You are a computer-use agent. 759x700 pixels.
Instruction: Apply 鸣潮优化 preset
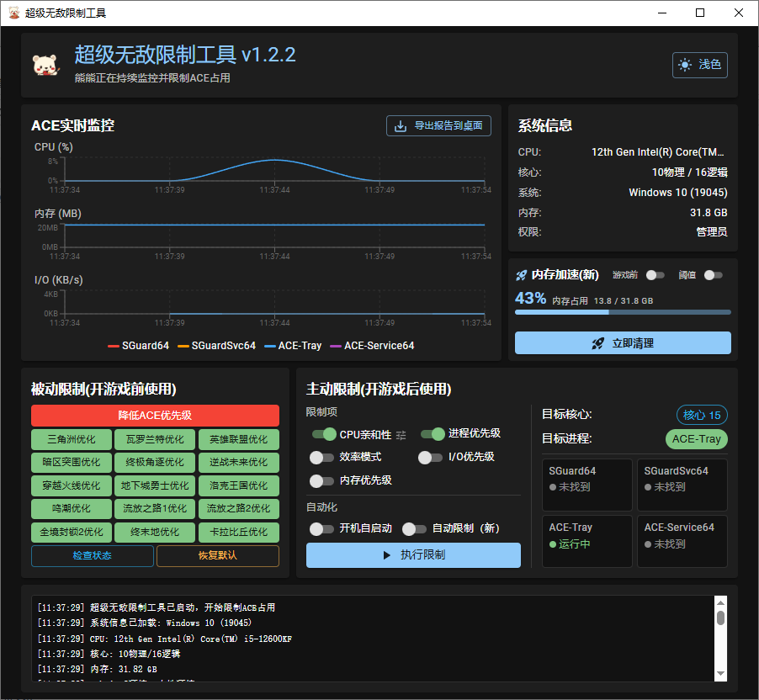pos(72,509)
